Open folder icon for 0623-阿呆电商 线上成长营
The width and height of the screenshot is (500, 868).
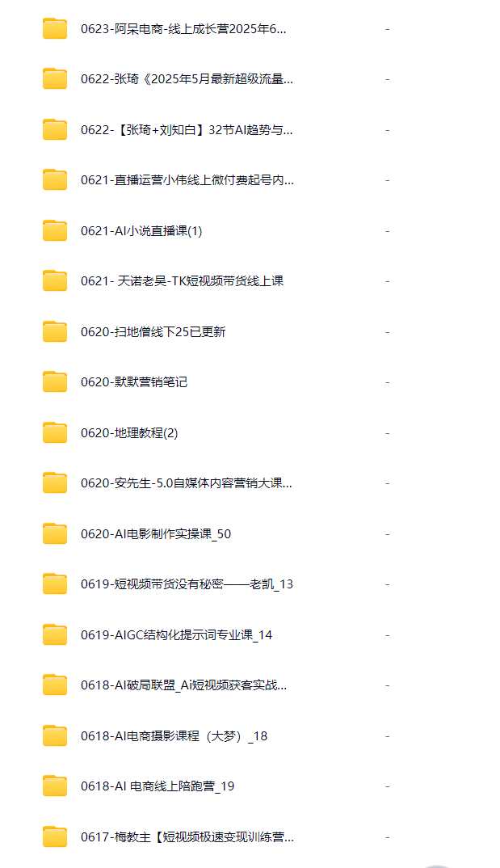tap(55, 29)
